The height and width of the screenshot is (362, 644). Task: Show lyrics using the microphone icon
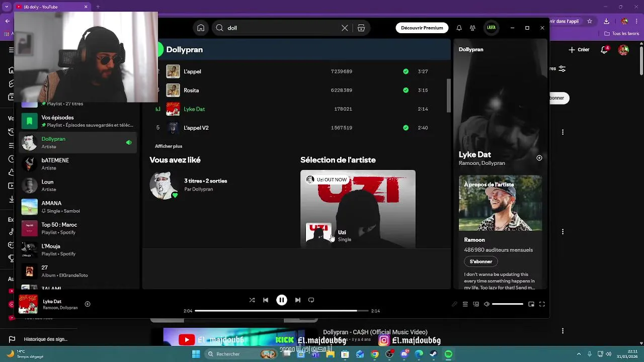[x=455, y=304]
